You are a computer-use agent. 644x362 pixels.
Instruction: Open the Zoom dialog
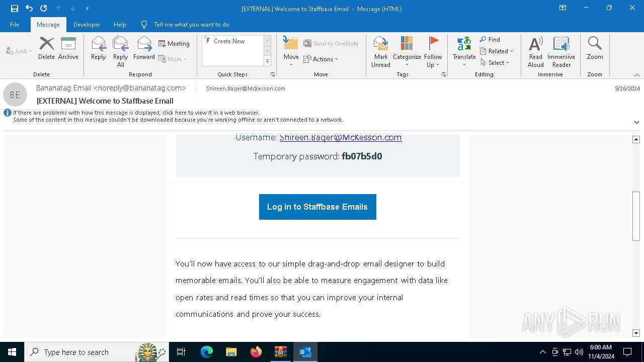click(x=595, y=48)
